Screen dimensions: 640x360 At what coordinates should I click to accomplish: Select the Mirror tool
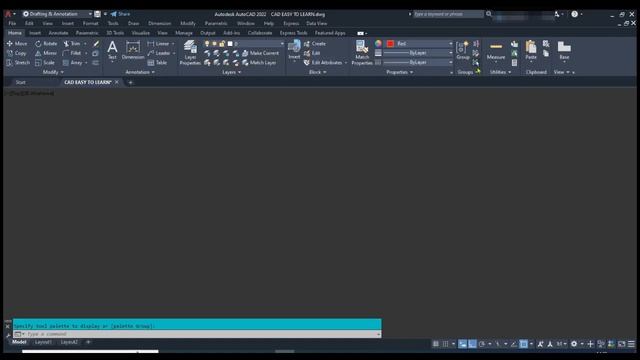click(46, 53)
